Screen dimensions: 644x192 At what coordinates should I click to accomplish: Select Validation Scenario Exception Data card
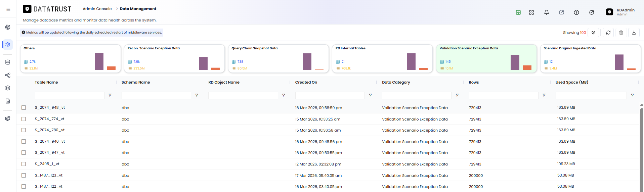pyautogui.click(x=486, y=58)
